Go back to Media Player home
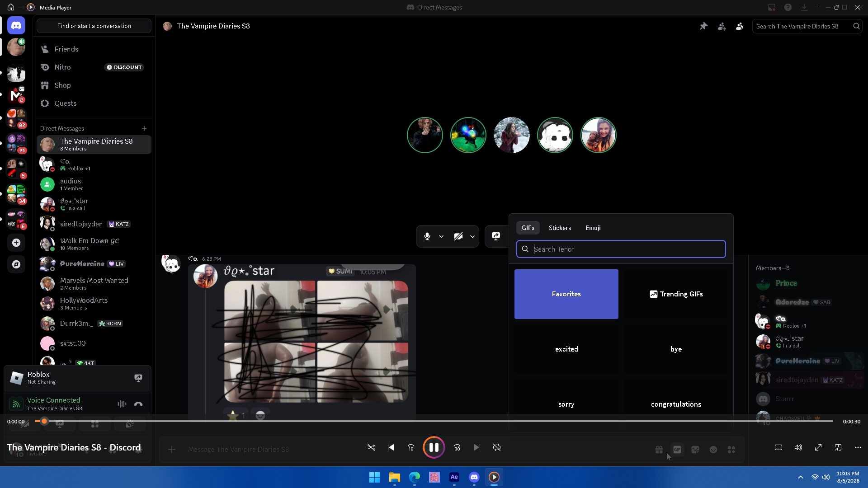The width and height of the screenshot is (868, 488). click(x=11, y=7)
